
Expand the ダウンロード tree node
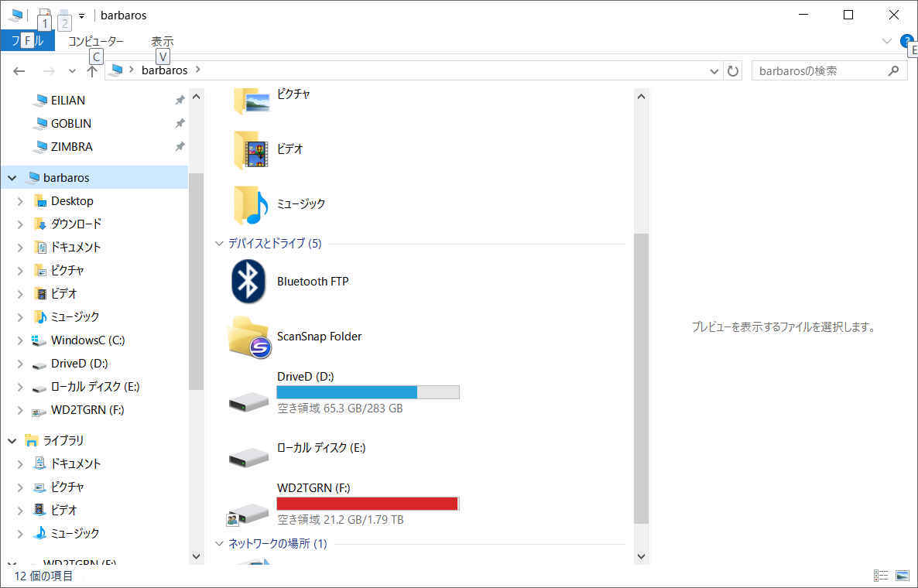[20, 224]
